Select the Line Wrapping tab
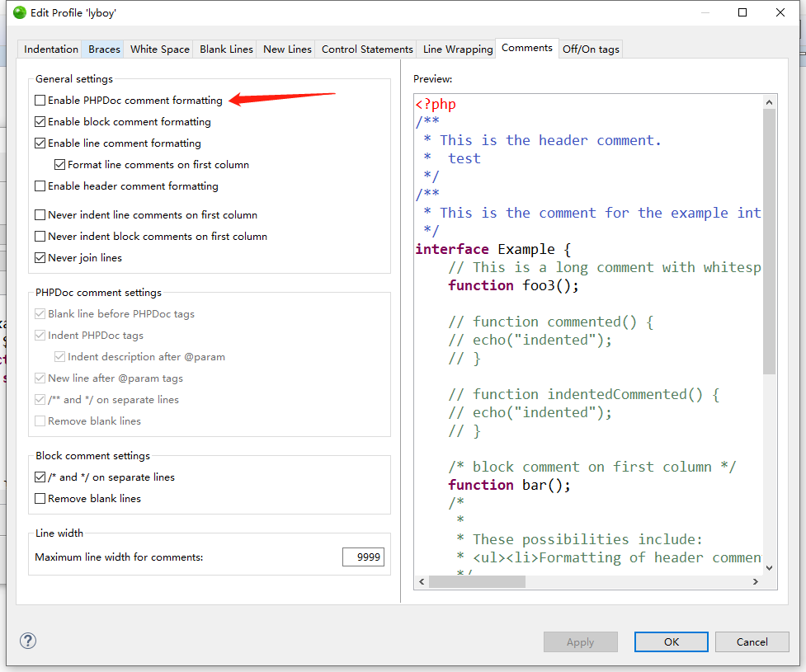 tap(457, 49)
